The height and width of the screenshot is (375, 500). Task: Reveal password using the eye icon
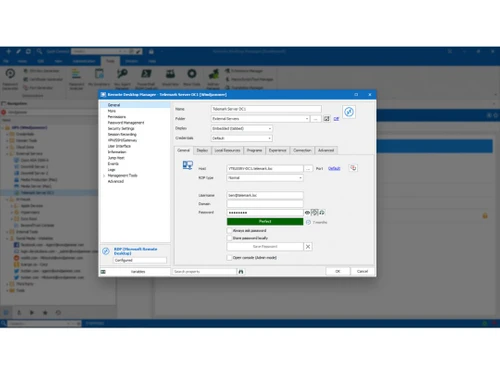coord(307,212)
